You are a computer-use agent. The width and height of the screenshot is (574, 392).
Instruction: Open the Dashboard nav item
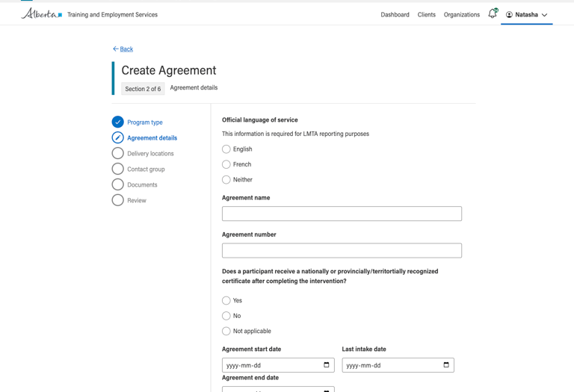395,15
